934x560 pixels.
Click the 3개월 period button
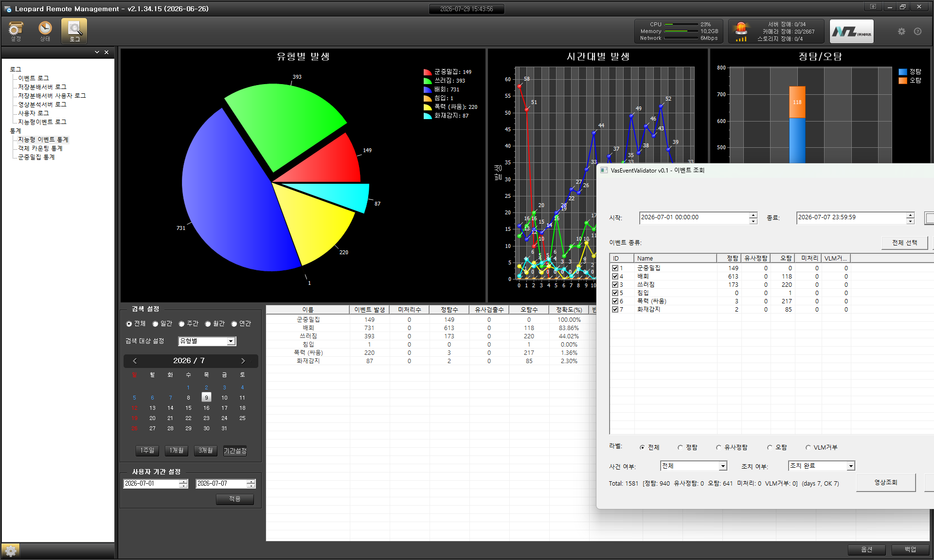[x=206, y=451]
